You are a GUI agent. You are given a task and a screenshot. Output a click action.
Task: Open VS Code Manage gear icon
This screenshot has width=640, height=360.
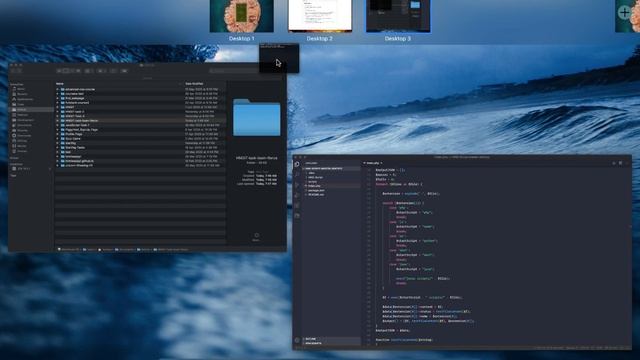(297, 340)
